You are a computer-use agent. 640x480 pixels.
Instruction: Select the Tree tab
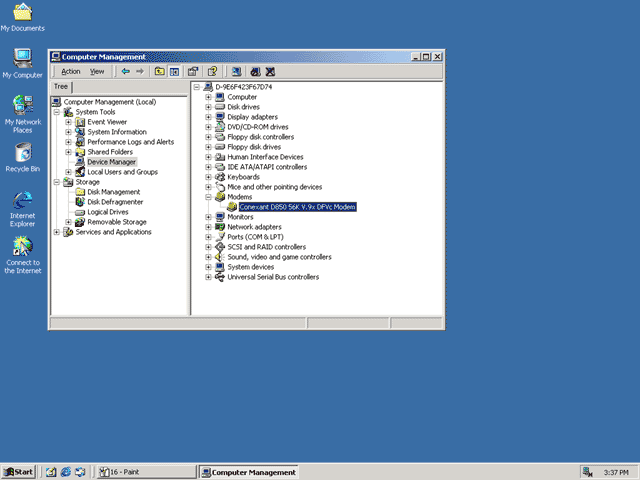pos(61,87)
